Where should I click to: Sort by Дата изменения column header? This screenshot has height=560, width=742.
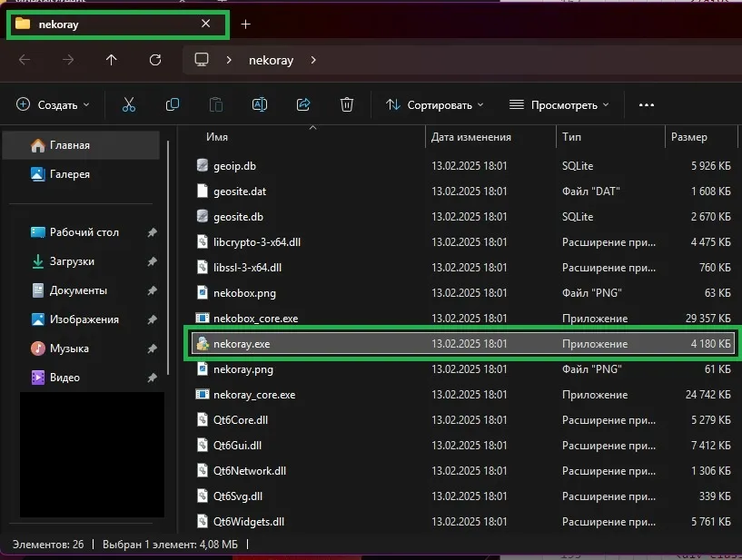click(x=470, y=137)
